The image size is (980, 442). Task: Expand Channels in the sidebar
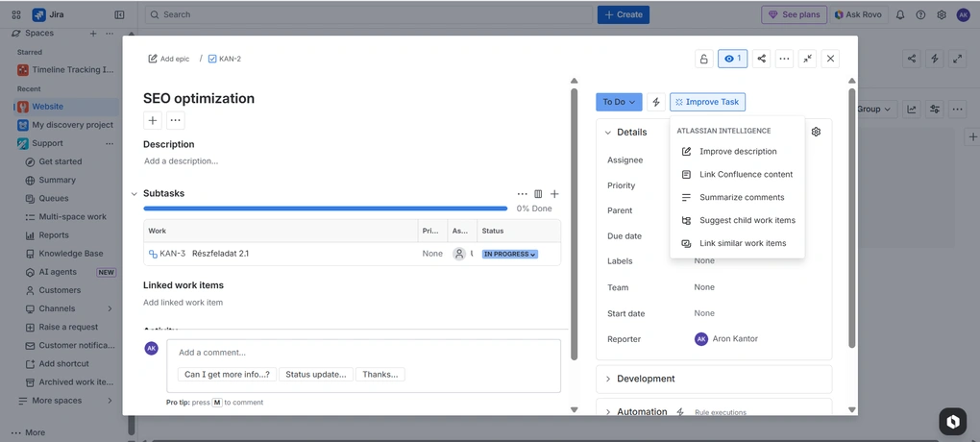(x=110, y=308)
